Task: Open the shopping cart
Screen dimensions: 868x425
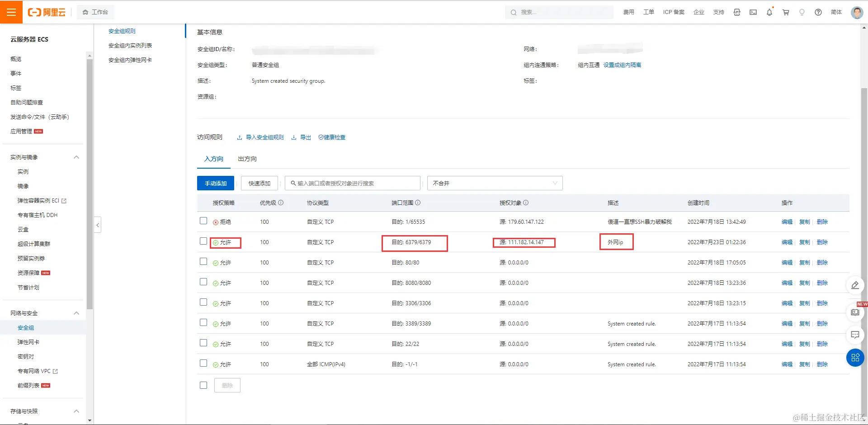Action: (x=786, y=12)
